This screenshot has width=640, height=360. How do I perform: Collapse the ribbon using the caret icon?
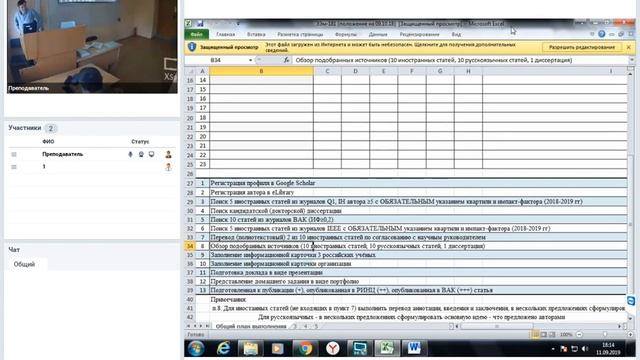point(592,34)
